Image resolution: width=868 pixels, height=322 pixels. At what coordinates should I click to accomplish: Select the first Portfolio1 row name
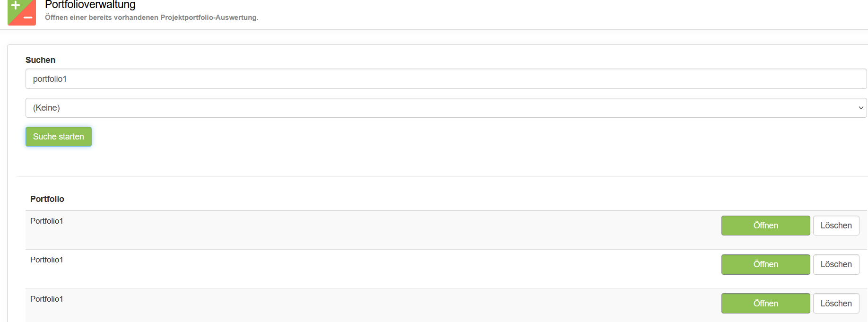coord(47,221)
